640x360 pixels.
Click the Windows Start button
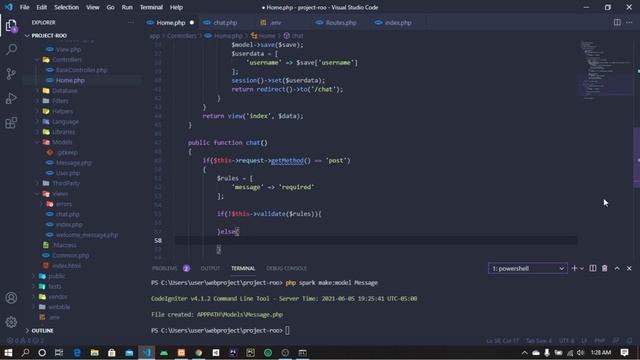coord(8,353)
